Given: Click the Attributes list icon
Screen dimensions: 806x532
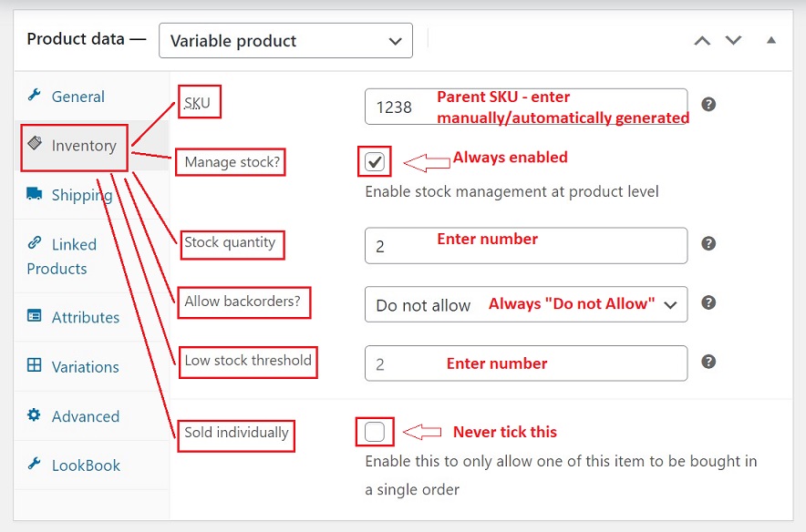Looking at the screenshot, I should [x=35, y=317].
